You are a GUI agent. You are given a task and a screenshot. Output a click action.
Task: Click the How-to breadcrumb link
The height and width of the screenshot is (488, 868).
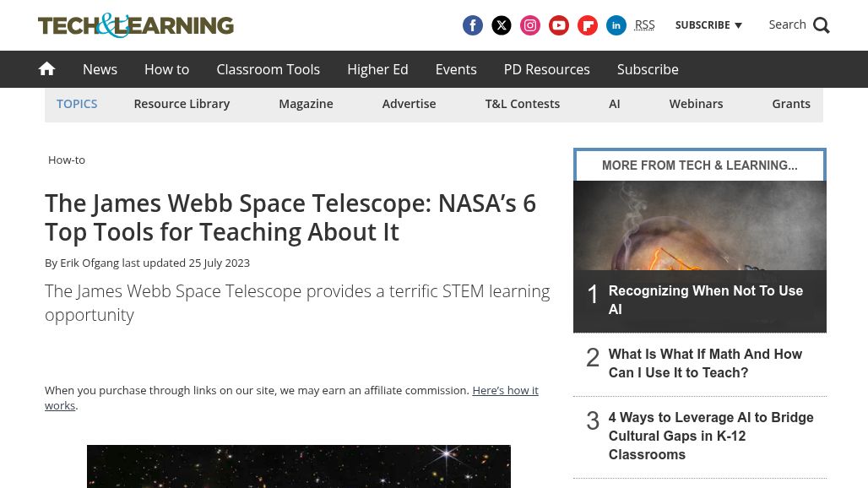point(67,160)
